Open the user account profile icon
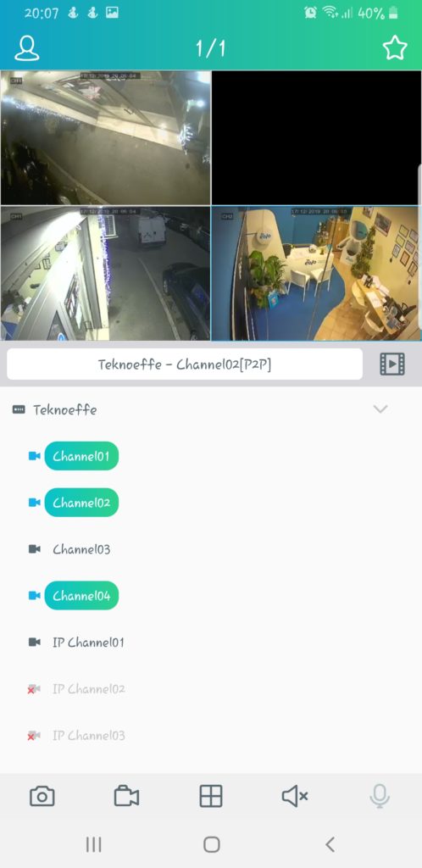 pyautogui.click(x=26, y=48)
